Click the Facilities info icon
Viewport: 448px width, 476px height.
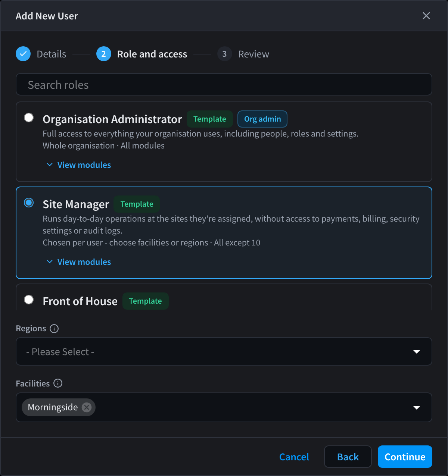(x=58, y=383)
